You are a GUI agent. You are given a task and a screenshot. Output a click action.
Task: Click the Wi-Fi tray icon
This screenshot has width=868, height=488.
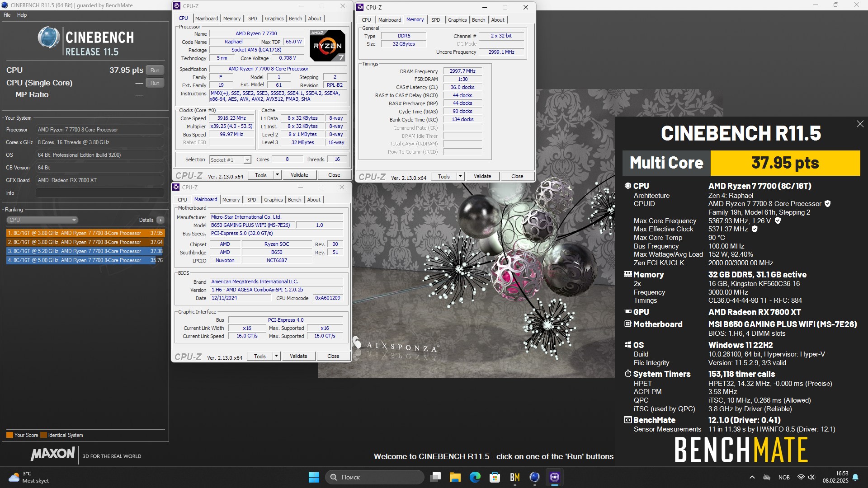coord(801,477)
